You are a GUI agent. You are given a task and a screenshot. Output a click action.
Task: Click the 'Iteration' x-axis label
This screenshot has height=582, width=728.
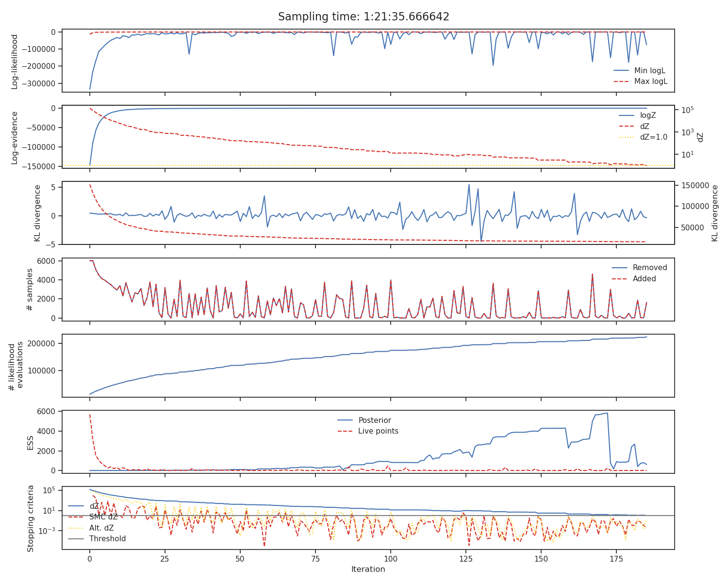coord(368,569)
